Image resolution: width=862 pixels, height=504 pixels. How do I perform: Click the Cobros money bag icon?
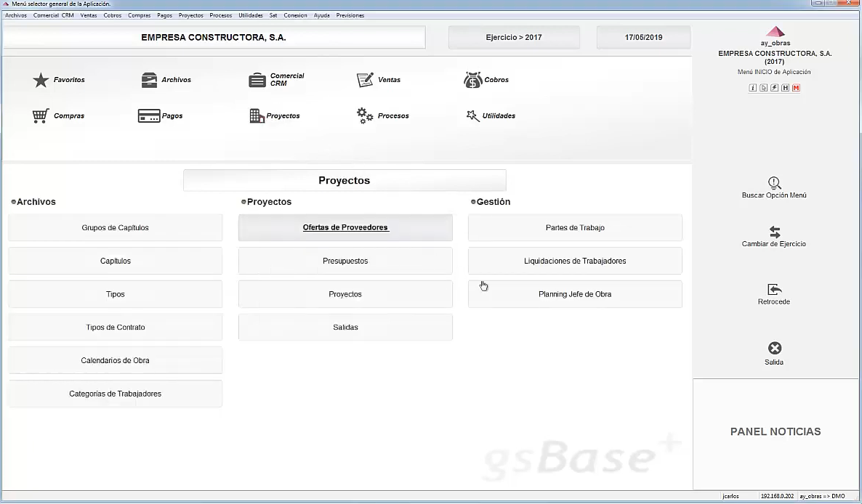coord(473,79)
